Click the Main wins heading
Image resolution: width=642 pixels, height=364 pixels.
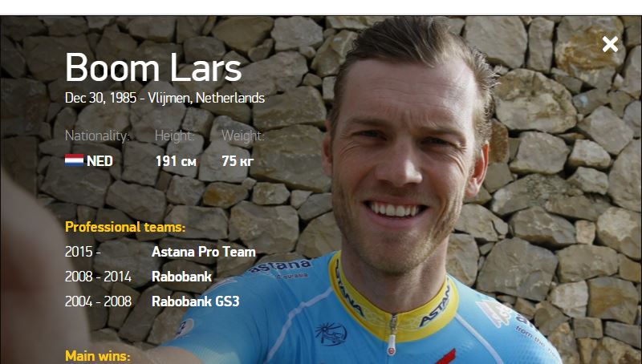(x=97, y=356)
